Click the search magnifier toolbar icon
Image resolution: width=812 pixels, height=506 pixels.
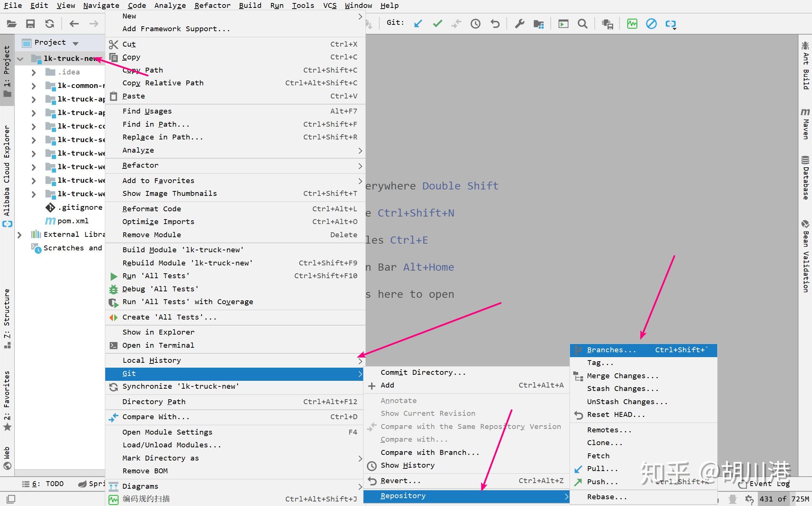pos(583,24)
